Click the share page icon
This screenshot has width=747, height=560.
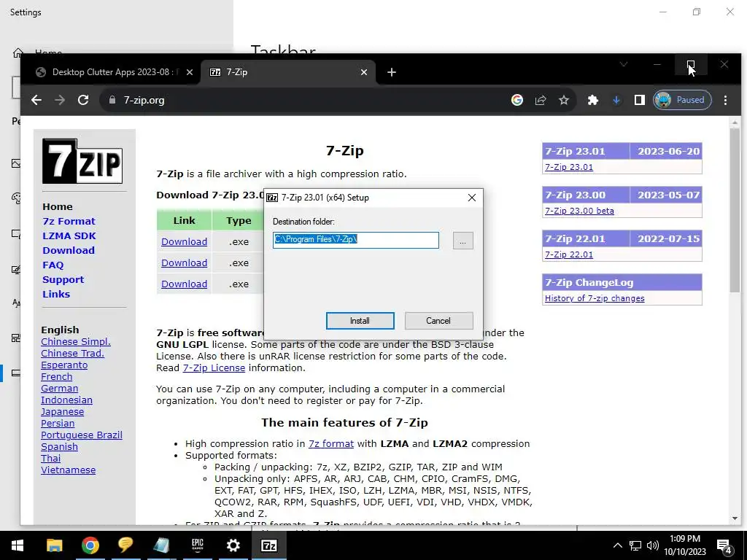[541, 100]
